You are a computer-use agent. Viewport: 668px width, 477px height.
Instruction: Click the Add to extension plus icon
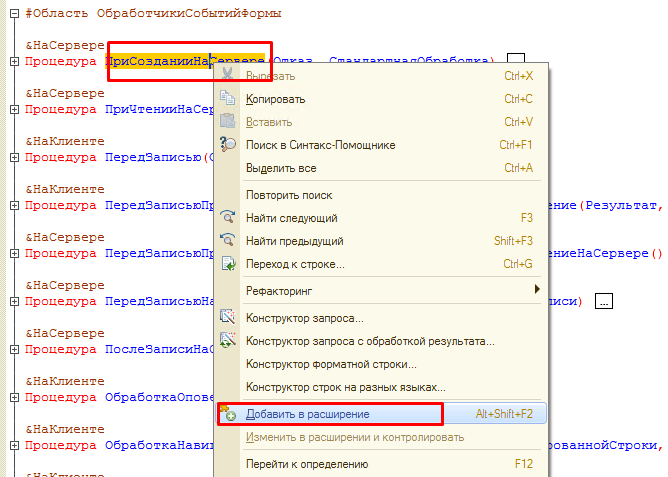(228, 414)
